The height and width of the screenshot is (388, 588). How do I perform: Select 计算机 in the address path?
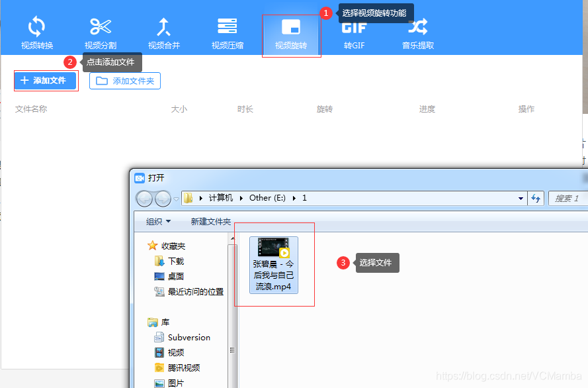(x=221, y=198)
